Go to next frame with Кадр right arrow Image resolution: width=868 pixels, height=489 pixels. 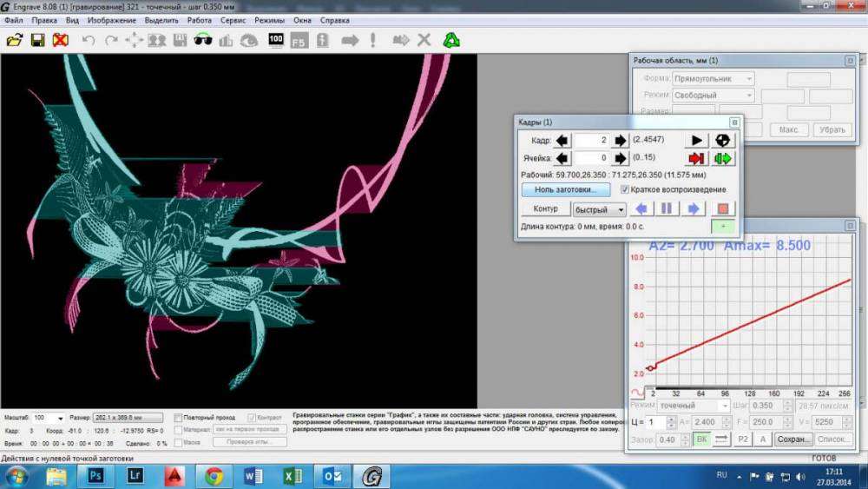(620, 140)
